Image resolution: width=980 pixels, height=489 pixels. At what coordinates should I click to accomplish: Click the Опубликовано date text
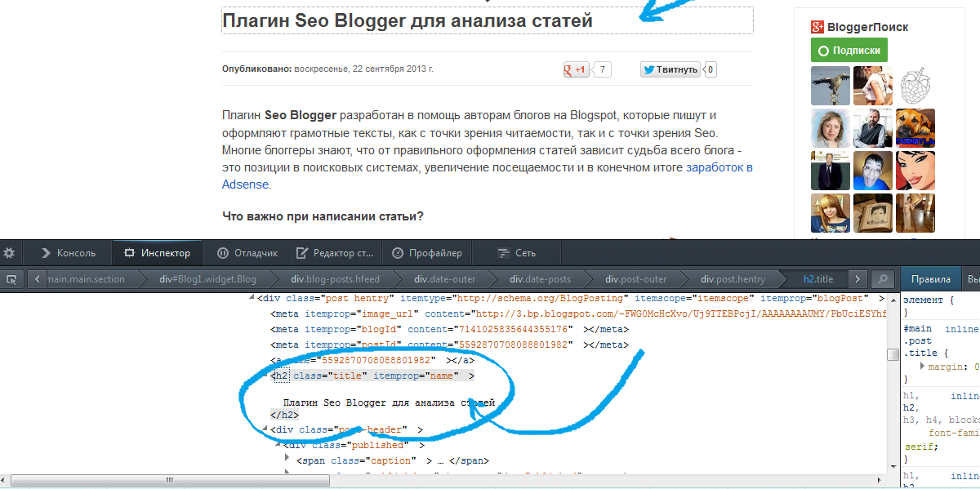point(327,69)
